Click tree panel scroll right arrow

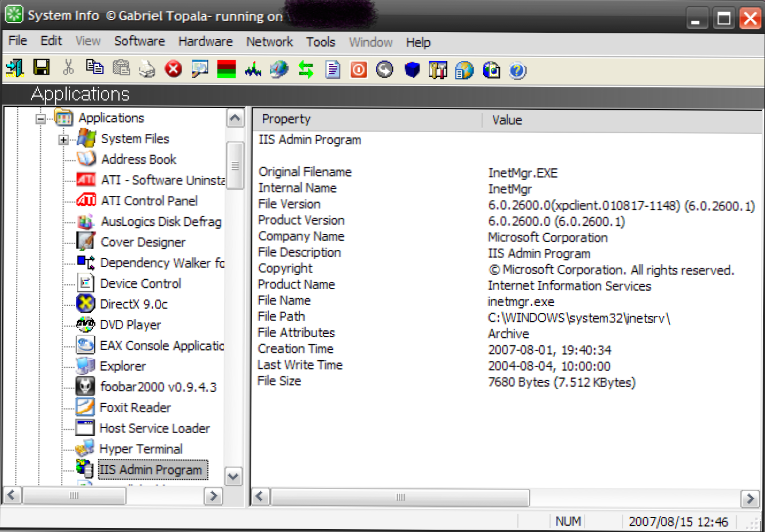[213, 496]
